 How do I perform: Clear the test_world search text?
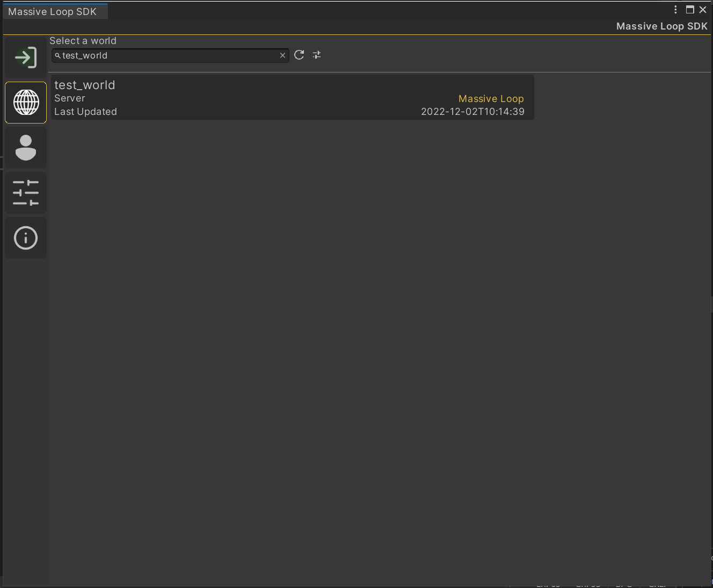coord(282,55)
